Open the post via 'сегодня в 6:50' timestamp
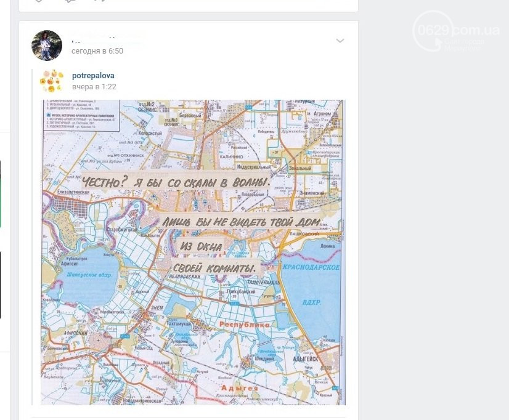 (97, 51)
